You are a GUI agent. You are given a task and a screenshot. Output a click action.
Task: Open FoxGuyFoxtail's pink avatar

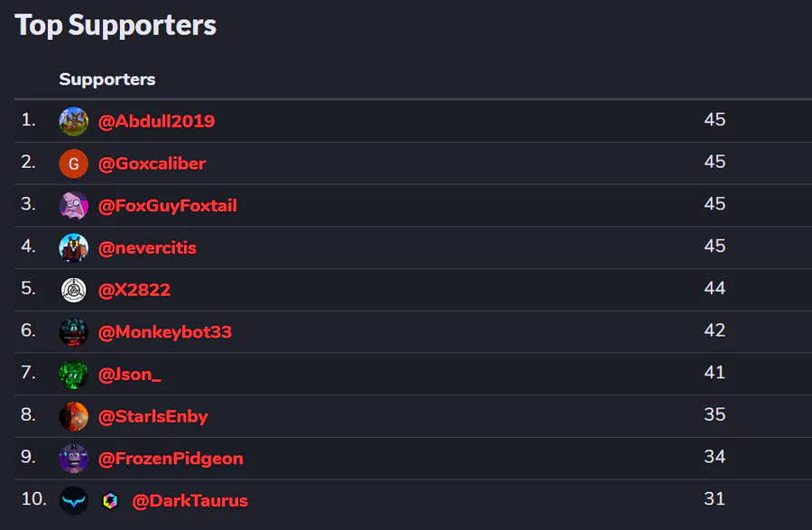click(x=74, y=206)
